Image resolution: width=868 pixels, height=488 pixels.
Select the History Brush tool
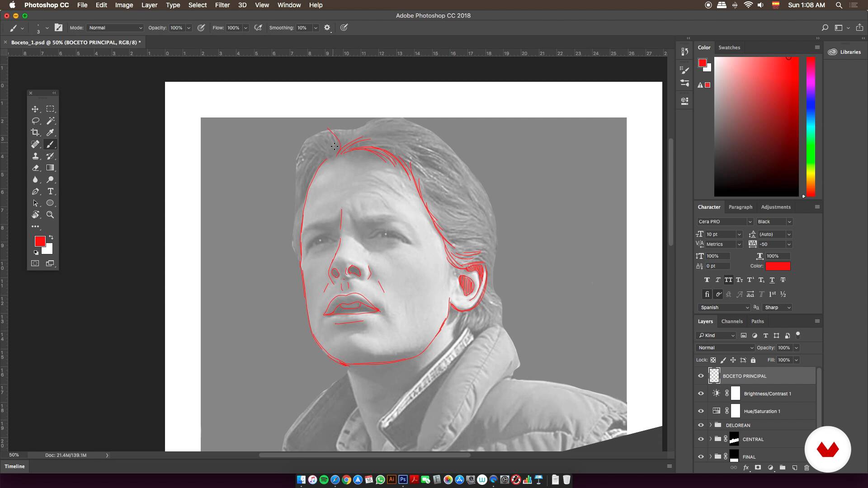(x=50, y=156)
